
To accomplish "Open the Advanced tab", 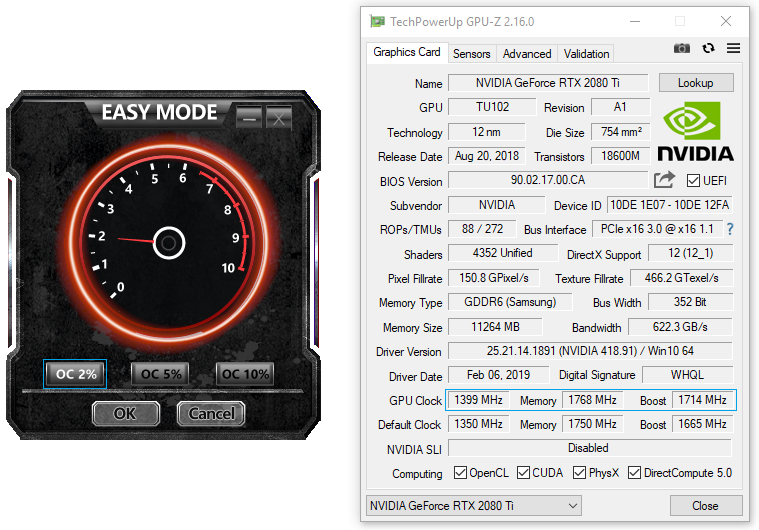I will tap(527, 54).
